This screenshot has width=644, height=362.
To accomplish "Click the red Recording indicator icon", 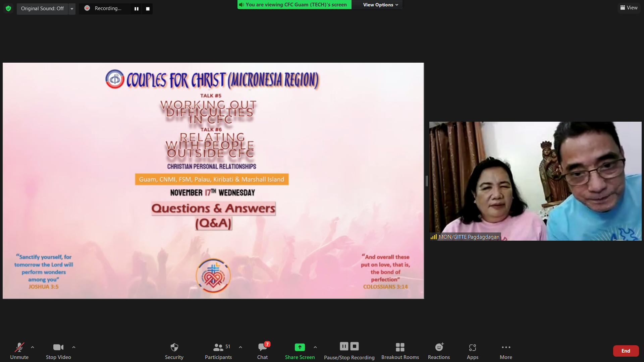I will pyautogui.click(x=87, y=8).
